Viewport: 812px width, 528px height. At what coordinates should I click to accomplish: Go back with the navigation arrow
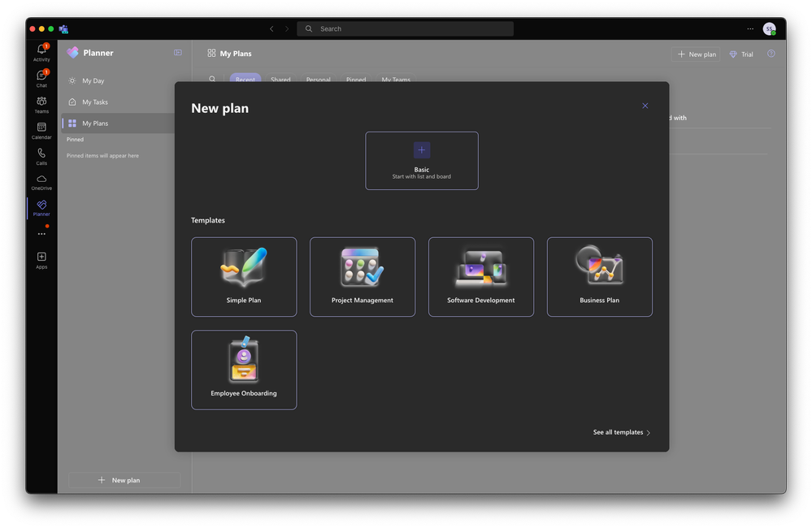pyautogui.click(x=271, y=29)
